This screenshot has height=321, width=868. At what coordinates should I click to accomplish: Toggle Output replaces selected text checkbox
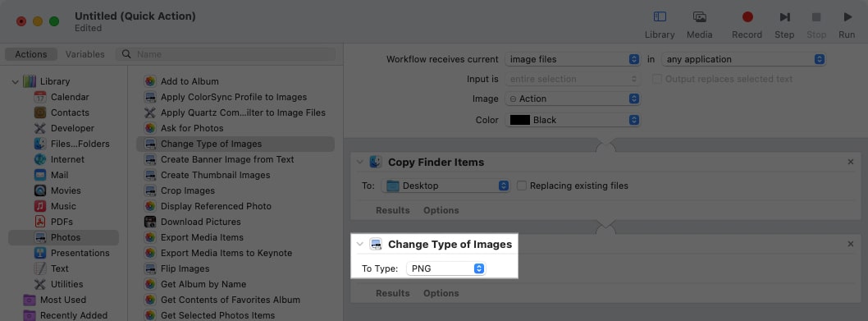[656, 79]
